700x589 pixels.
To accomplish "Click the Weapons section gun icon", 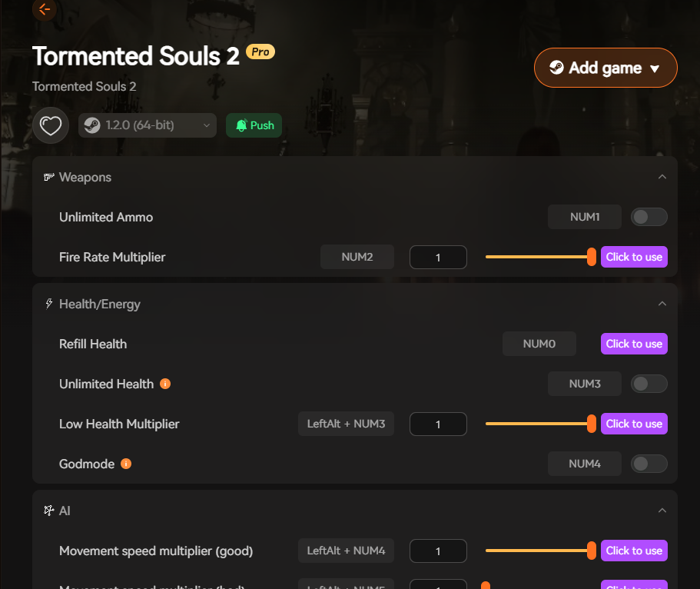I will 49,178.
